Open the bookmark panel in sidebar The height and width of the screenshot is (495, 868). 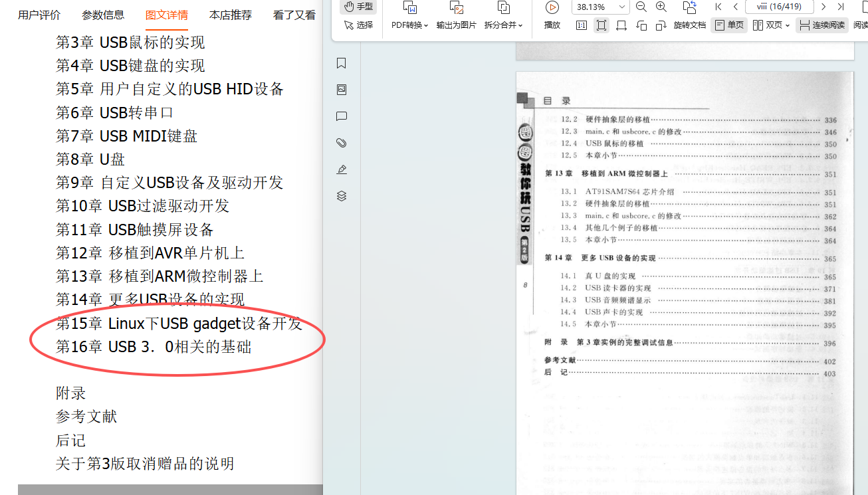coord(342,63)
